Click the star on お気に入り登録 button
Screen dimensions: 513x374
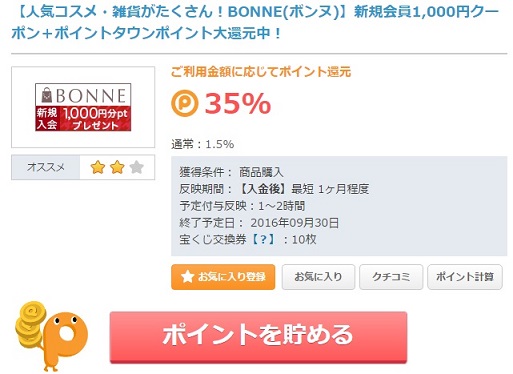click(187, 277)
